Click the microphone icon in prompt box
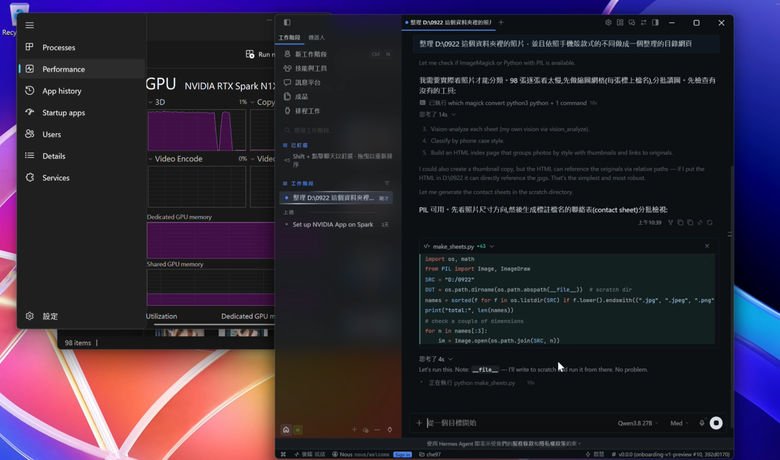The width and height of the screenshot is (780, 460). tap(702, 423)
